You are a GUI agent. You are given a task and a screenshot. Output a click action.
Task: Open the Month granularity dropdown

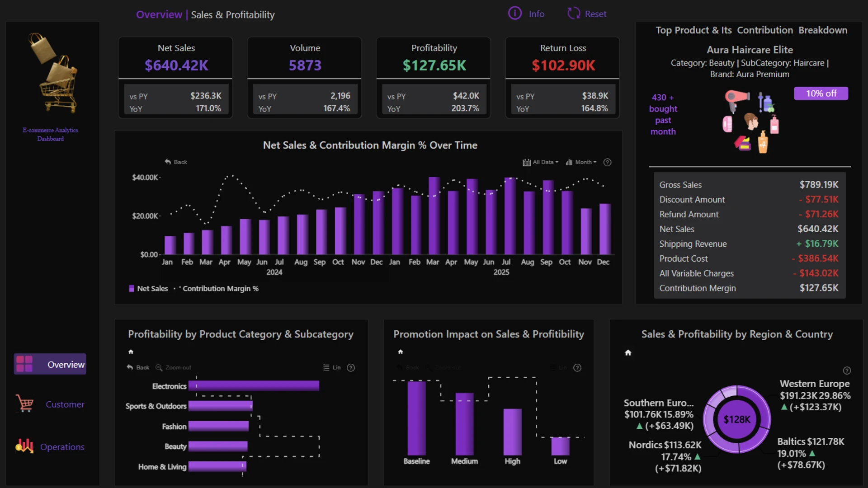coord(581,162)
